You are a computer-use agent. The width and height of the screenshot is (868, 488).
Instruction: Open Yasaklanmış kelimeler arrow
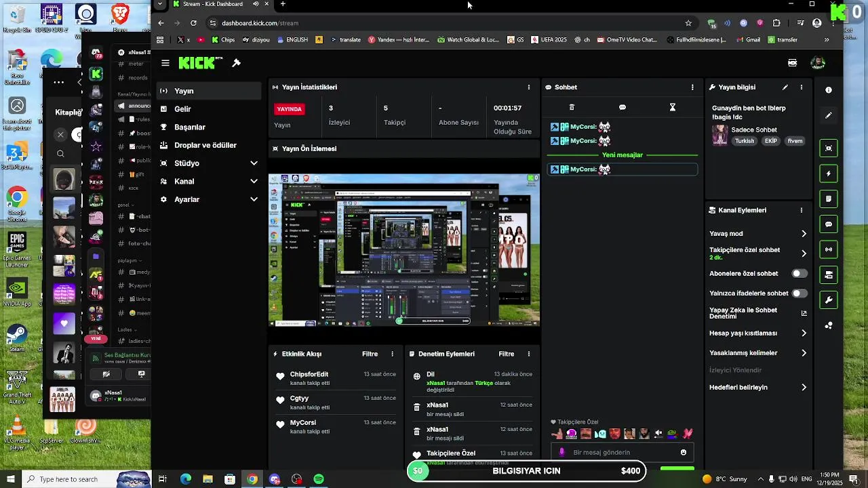point(804,353)
